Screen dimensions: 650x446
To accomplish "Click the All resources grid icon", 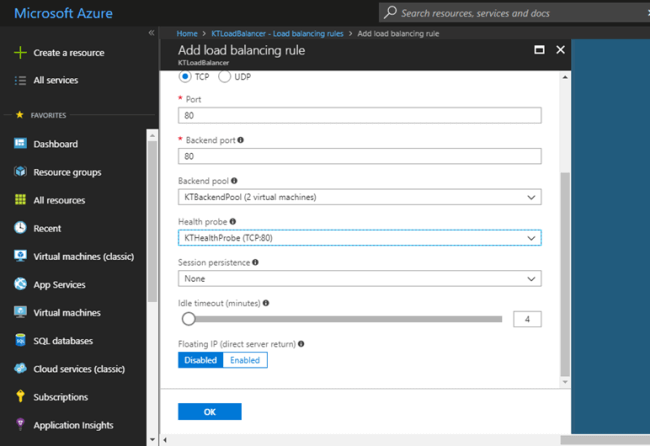I will [20, 200].
